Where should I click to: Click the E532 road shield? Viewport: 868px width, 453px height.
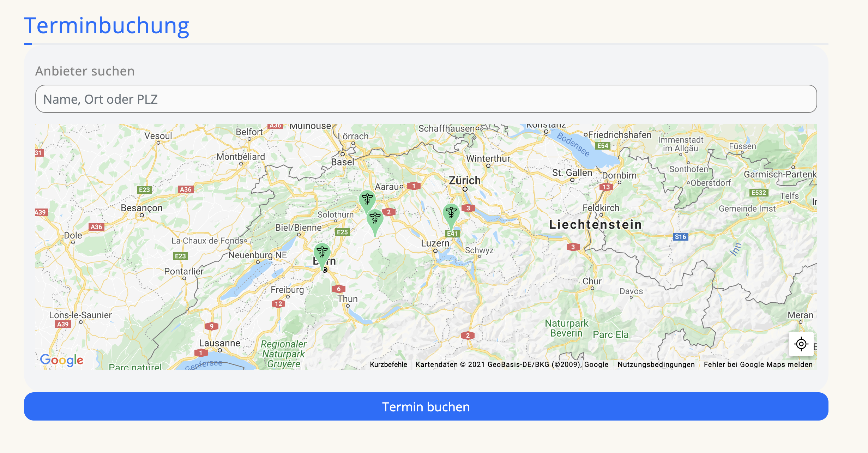coord(759,193)
